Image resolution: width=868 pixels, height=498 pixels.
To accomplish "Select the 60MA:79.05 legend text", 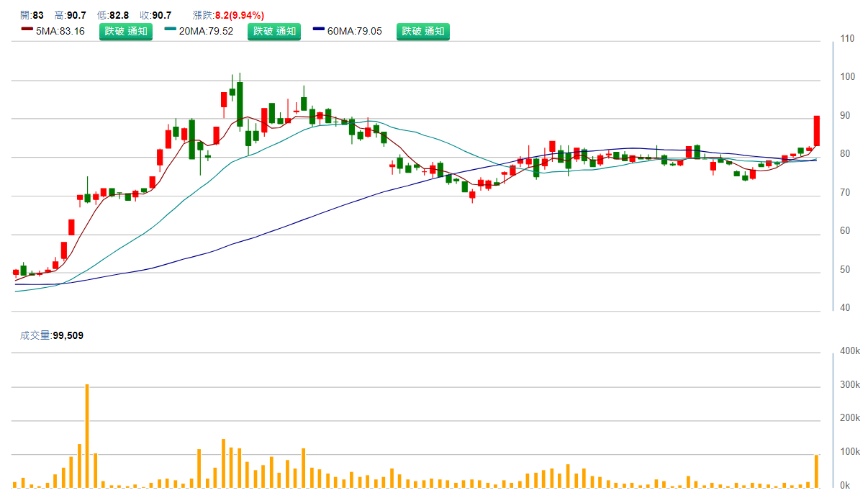I will point(355,32).
